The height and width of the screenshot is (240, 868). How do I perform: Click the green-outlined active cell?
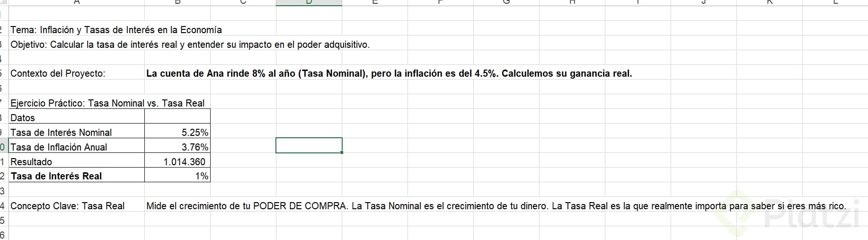click(309, 145)
